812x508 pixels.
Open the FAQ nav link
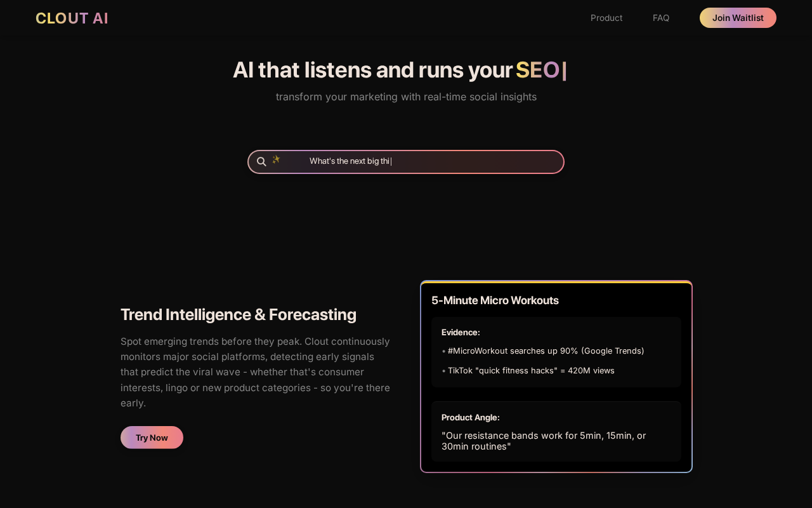tap(661, 18)
